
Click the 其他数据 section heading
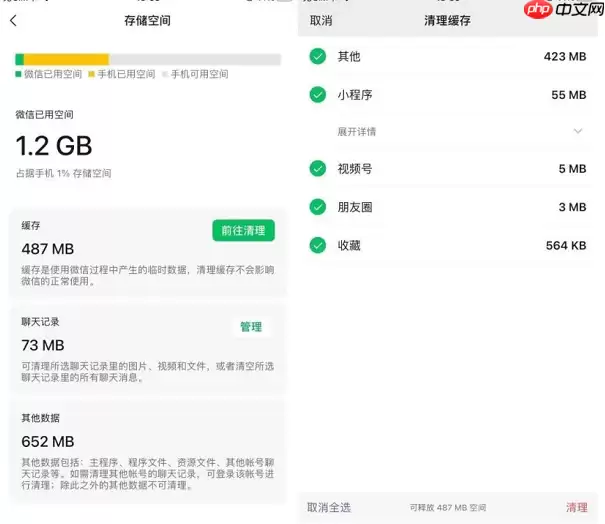(x=41, y=418)
